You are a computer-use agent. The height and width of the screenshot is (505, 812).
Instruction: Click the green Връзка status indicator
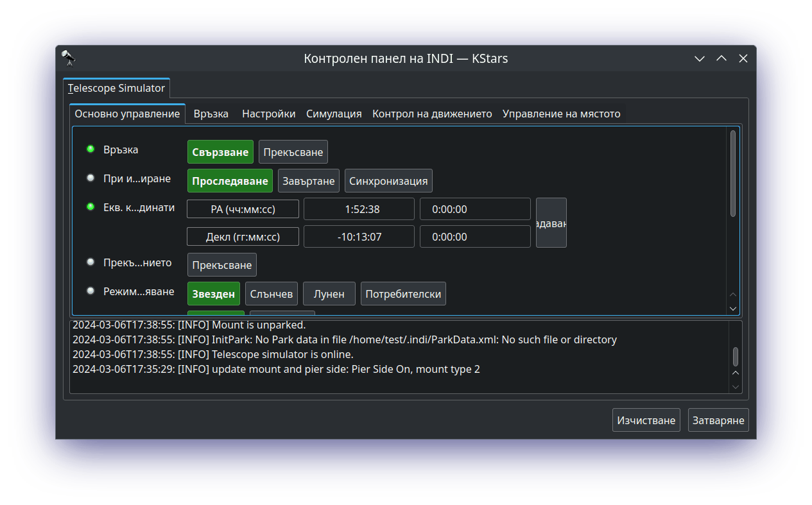pyautogui.click(x=91, y=150)
